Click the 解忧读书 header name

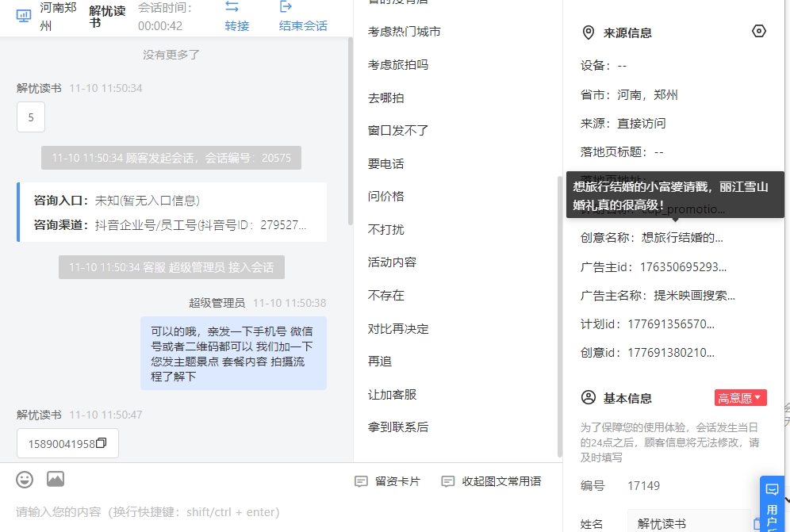coord(107,16)
